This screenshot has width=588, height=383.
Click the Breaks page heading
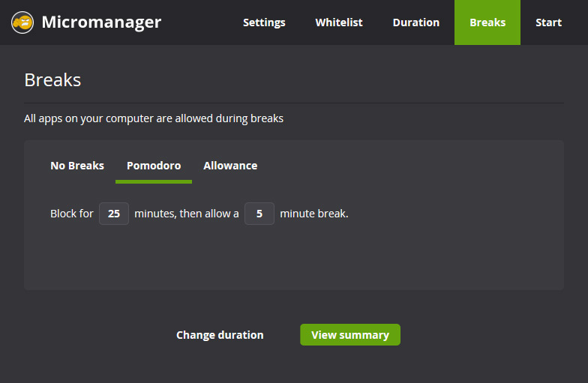[x=52, y=79]
